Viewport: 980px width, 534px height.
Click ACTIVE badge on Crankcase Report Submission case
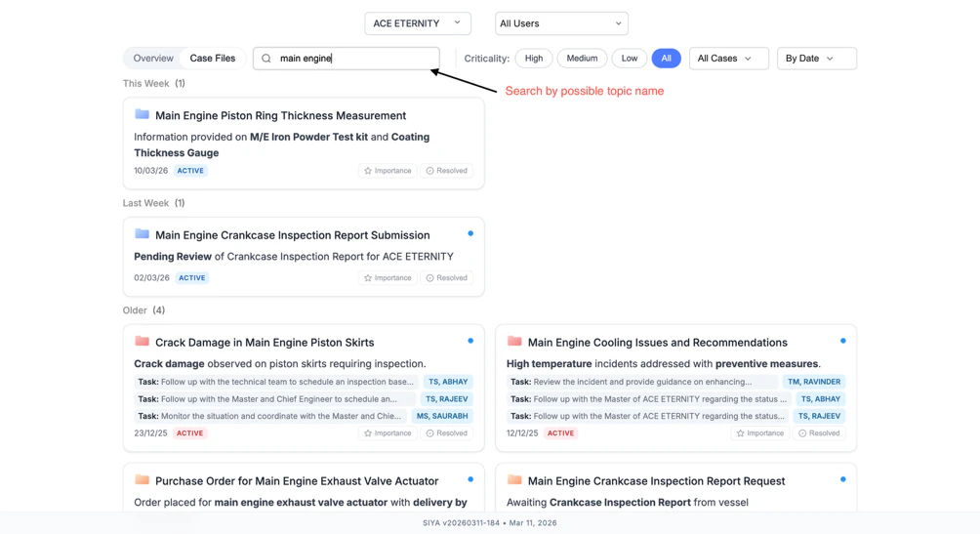tap(192, 277)
